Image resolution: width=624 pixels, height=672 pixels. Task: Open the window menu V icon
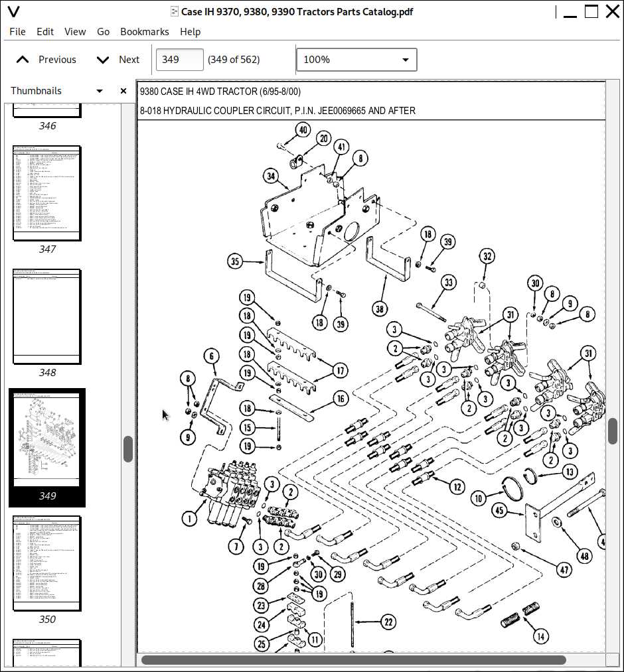(x=14, y=11)
